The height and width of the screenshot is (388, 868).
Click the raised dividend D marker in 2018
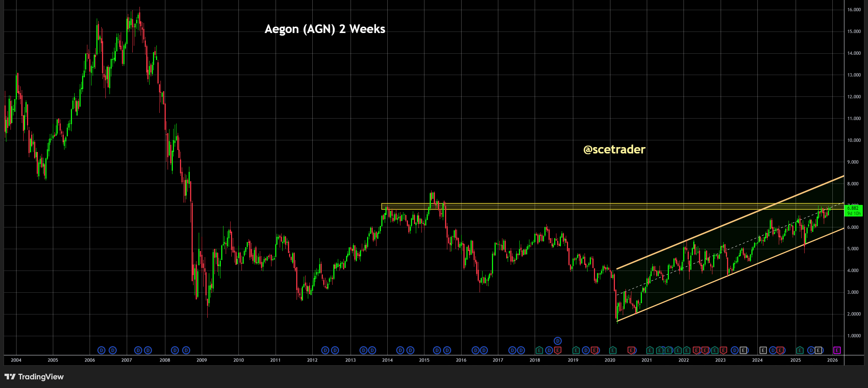point(558,341)
